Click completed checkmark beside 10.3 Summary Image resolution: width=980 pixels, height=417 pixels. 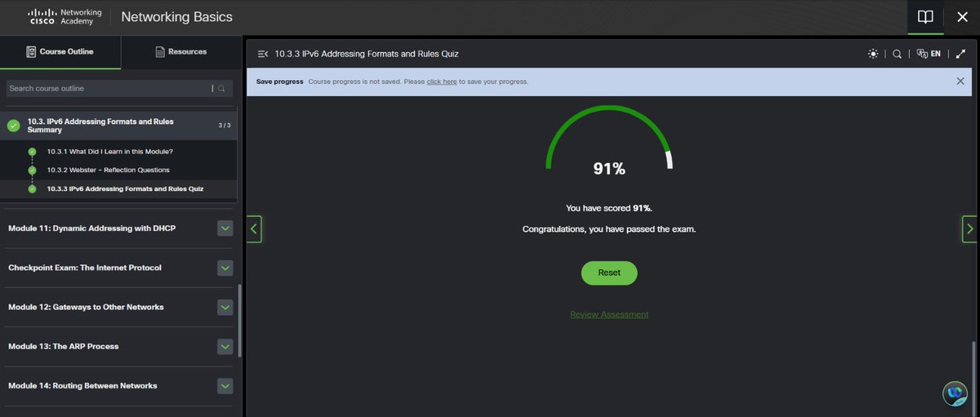coord(13,126)
